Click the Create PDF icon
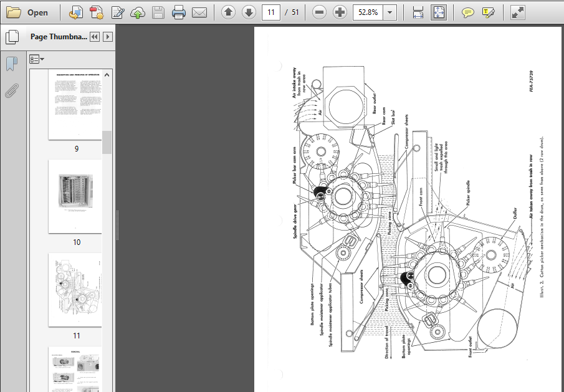This screenshot has height=392, width=564. (97, 12)
